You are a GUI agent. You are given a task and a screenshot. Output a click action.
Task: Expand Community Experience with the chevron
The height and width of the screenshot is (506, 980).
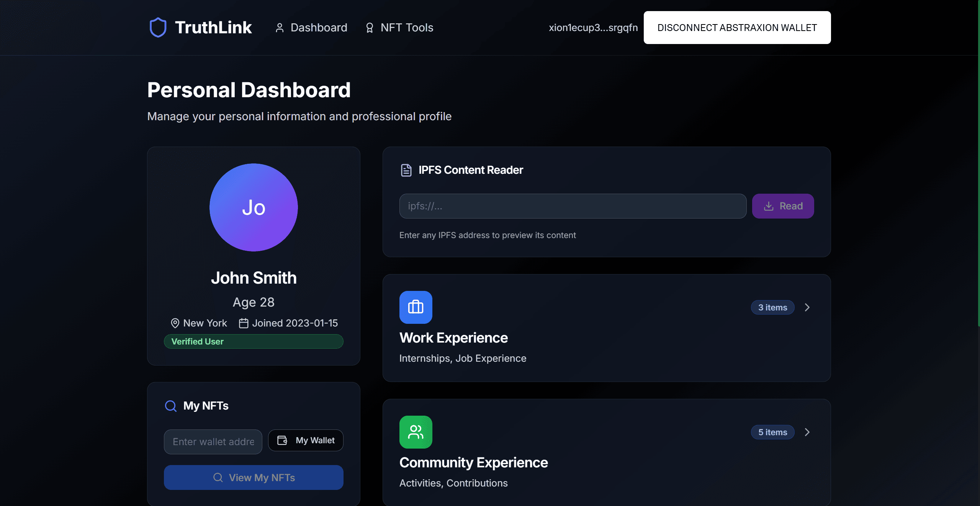(x=807, y=432)
